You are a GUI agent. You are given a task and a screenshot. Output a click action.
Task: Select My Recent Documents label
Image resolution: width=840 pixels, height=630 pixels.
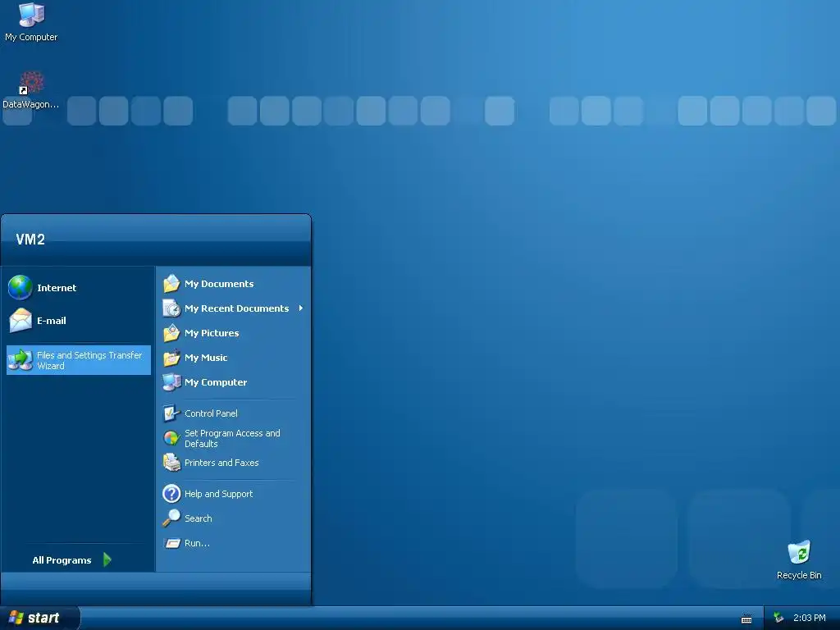point(236,308)
